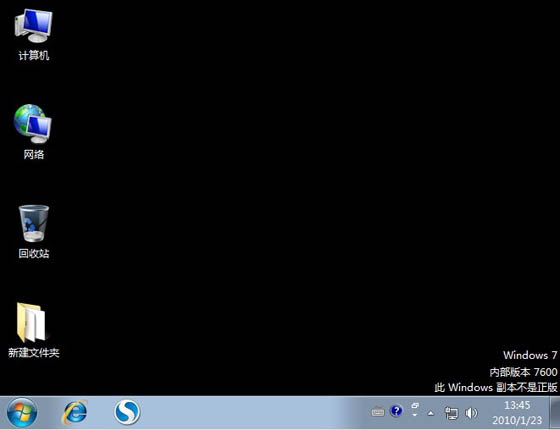Open the network status tray icon
560x430 pixels.
point(451,413)
